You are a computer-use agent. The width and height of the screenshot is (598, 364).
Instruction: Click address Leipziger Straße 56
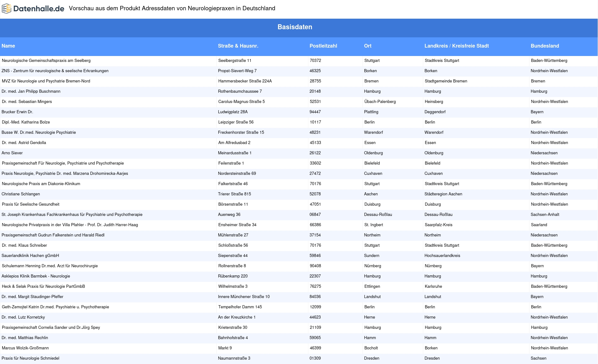click(236, 122)
